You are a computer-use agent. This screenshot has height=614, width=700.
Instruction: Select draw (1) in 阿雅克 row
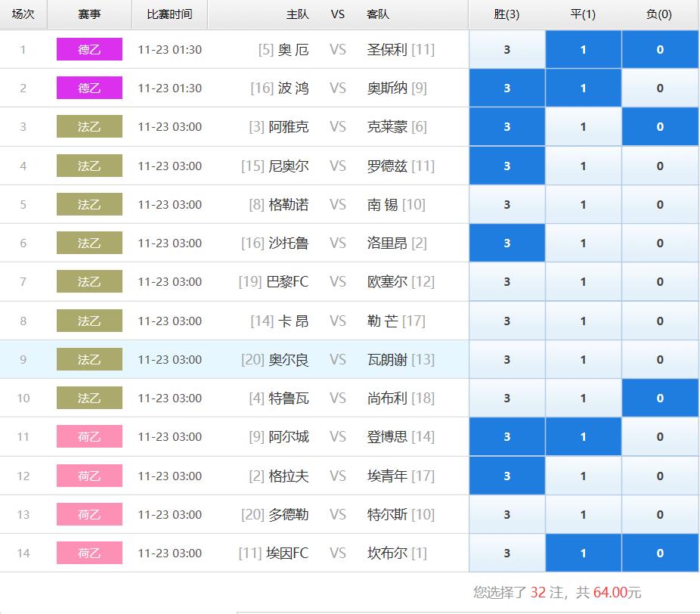(x=584, y=127)
